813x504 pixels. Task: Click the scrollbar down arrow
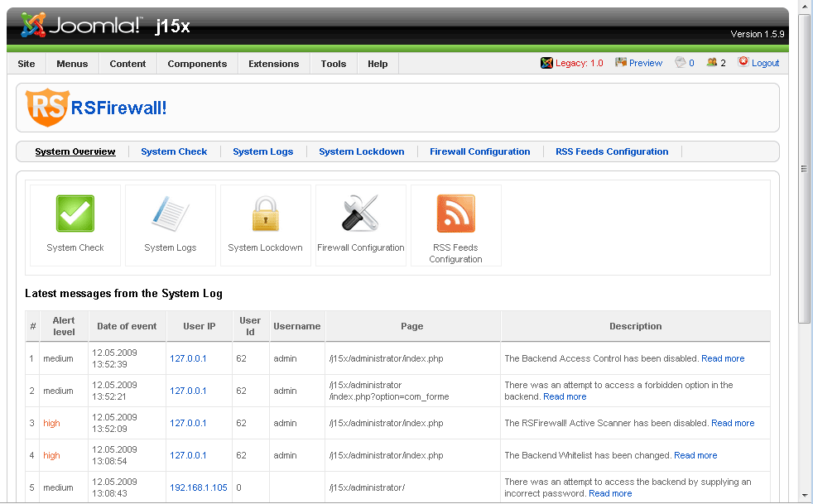click(x=804, y=495)
